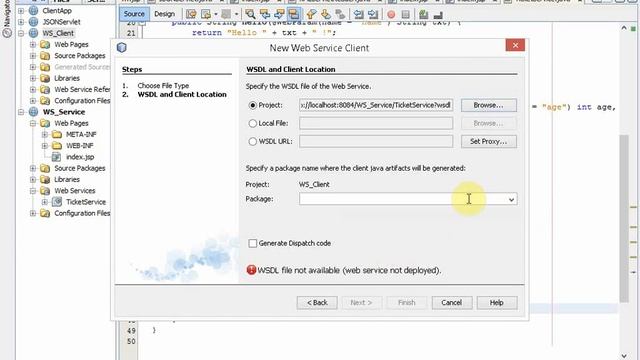Click Project WSDL URL text field
640x360 pixels.
pyautogui.click(x=376, y=105)
